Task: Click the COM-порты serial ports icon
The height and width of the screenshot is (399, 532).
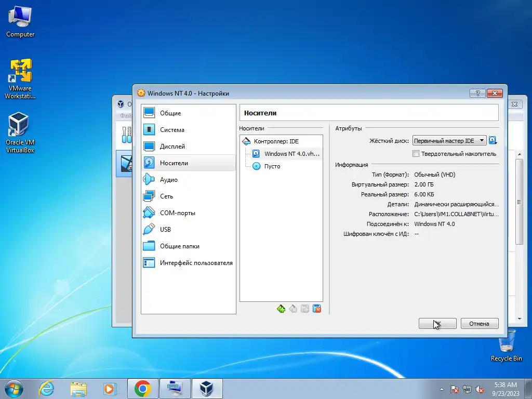Action: pos(149,212)
